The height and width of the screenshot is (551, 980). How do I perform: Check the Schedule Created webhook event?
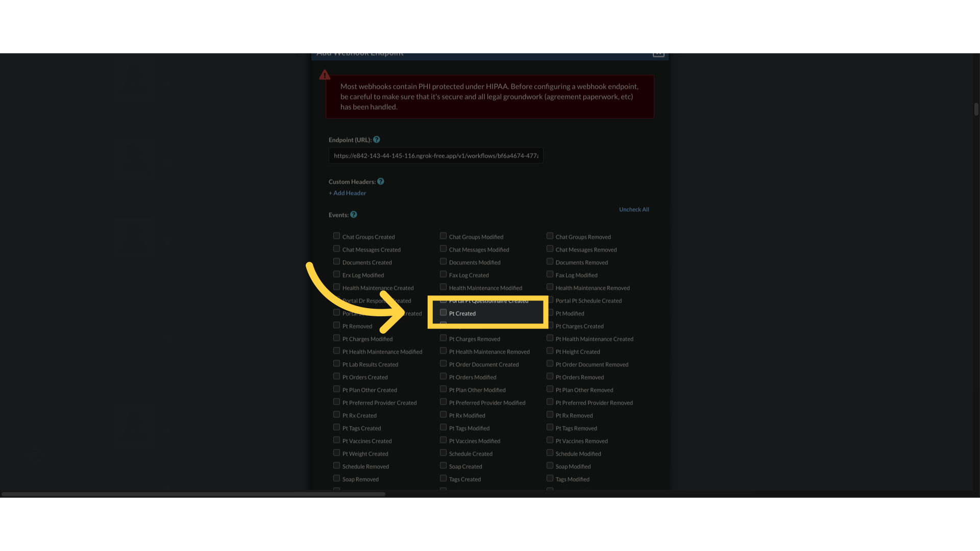click(x=443, y=453)
